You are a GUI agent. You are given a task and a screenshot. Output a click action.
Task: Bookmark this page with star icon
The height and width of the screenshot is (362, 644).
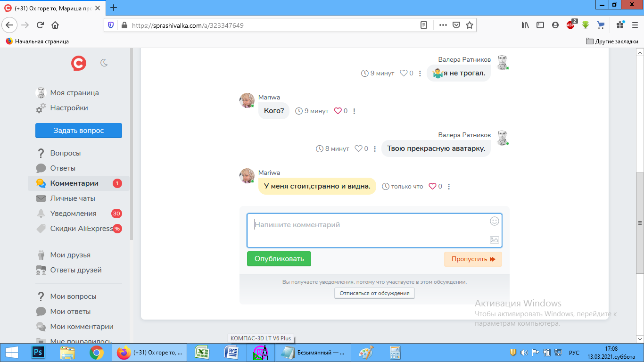470,25
